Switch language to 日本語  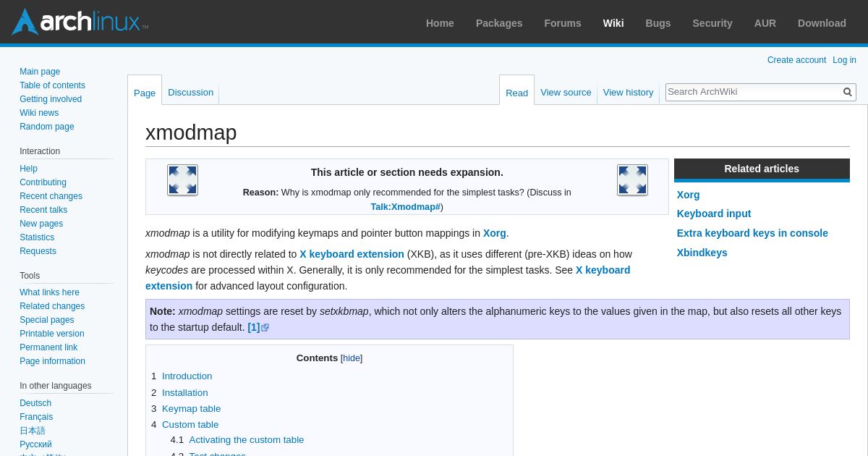[x=33, y=431]
